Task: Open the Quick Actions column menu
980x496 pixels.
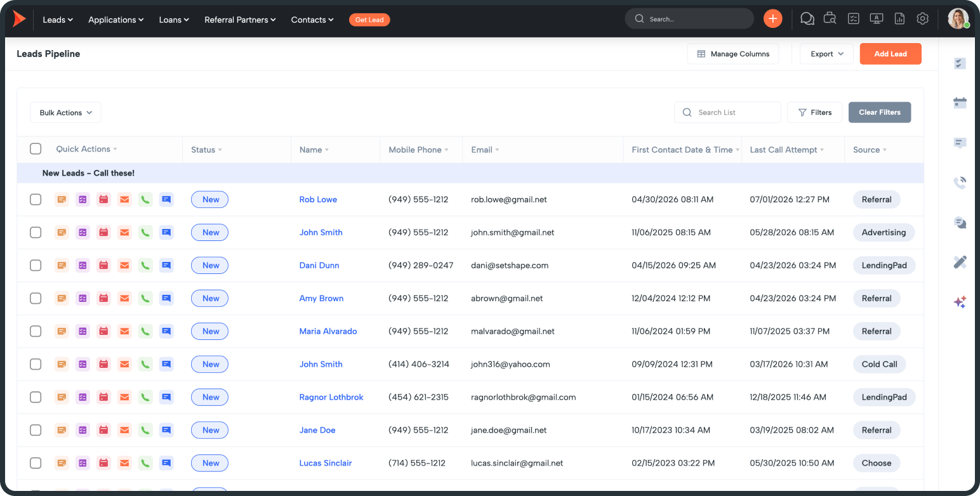Action: tap(116, 149)
